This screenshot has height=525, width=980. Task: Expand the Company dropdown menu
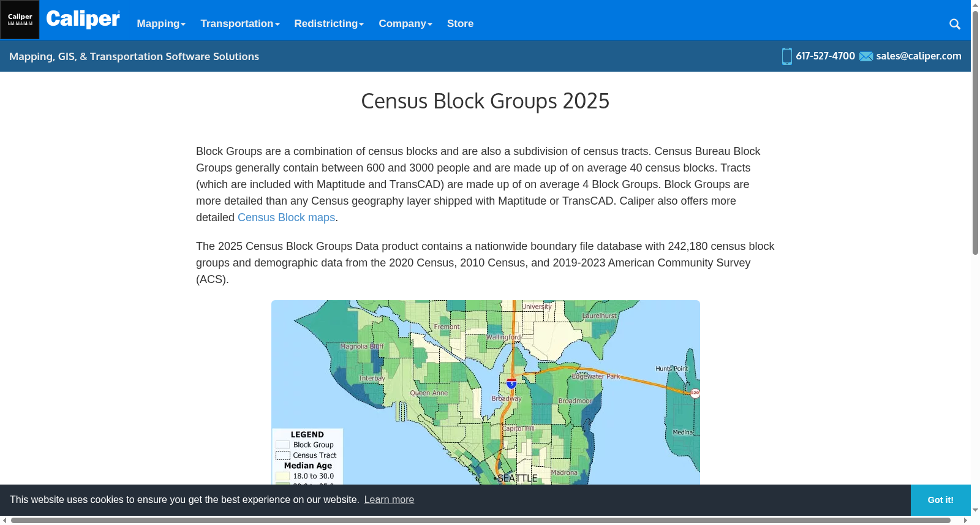[x=405, y=23]
